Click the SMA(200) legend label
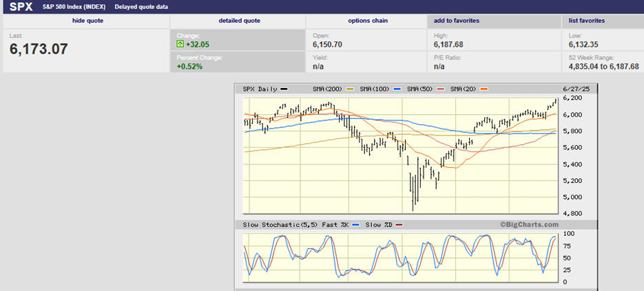The width and height of the screenshot is (644, 291). [x=327, y=89]
